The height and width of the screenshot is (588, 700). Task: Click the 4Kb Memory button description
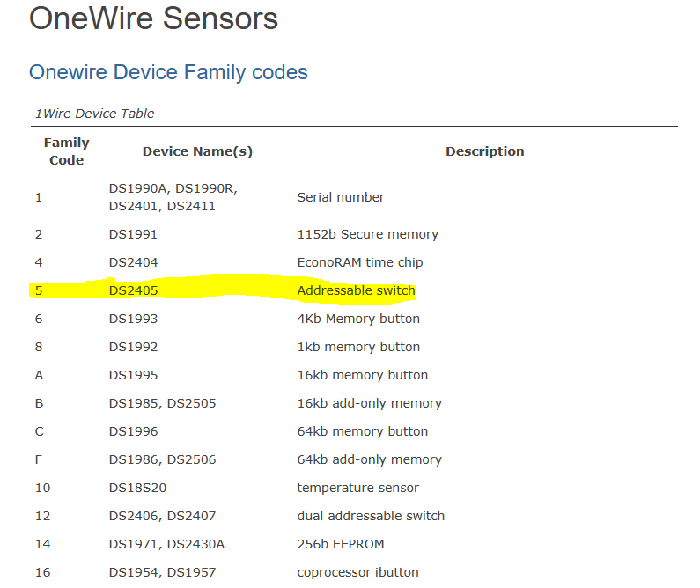358,319
